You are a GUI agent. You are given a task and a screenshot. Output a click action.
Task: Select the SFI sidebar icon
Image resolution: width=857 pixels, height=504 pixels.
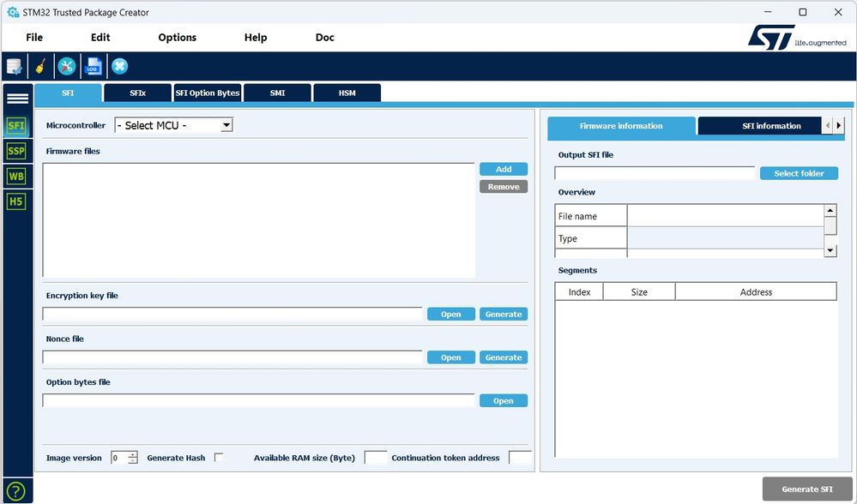(x=16, y=126)
